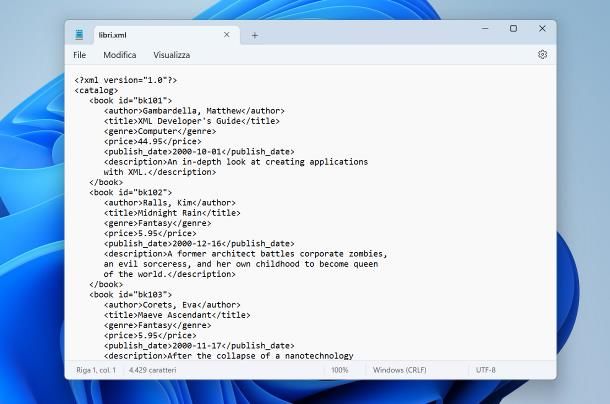The width and height of the screenshot is (610, 404).
Task: Click the 4.429 caratteri status entry
Action: pos(152,370)
